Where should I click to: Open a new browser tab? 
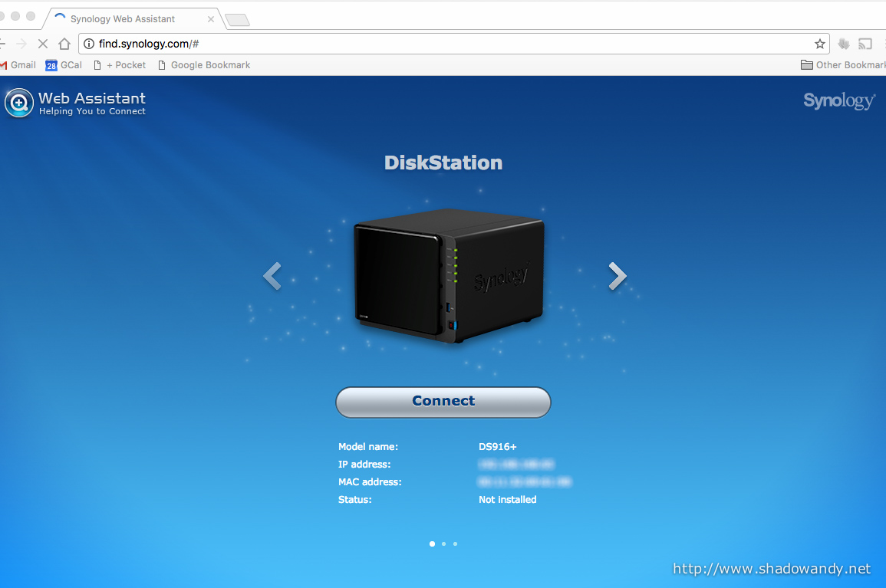[237, 21]
